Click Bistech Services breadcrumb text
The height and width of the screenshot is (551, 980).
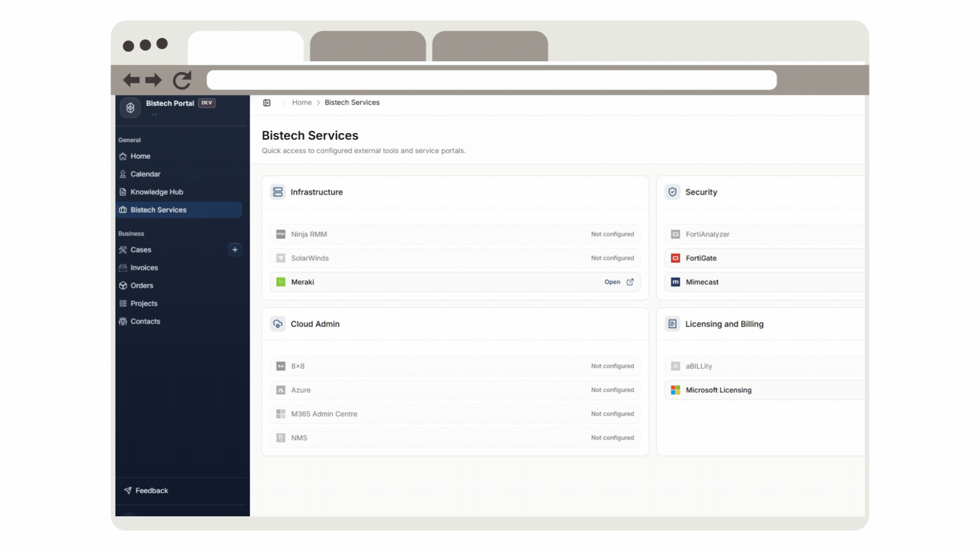[x=352, y=103]
